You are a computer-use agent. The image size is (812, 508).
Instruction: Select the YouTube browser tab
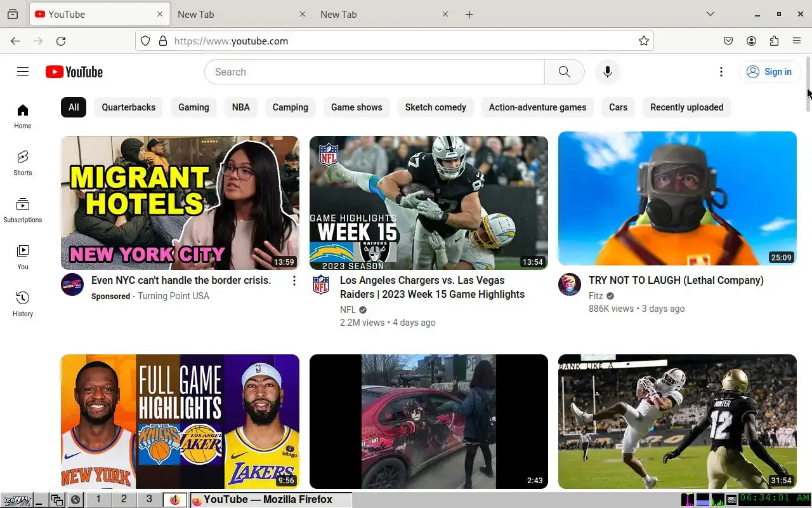point(100,14)
